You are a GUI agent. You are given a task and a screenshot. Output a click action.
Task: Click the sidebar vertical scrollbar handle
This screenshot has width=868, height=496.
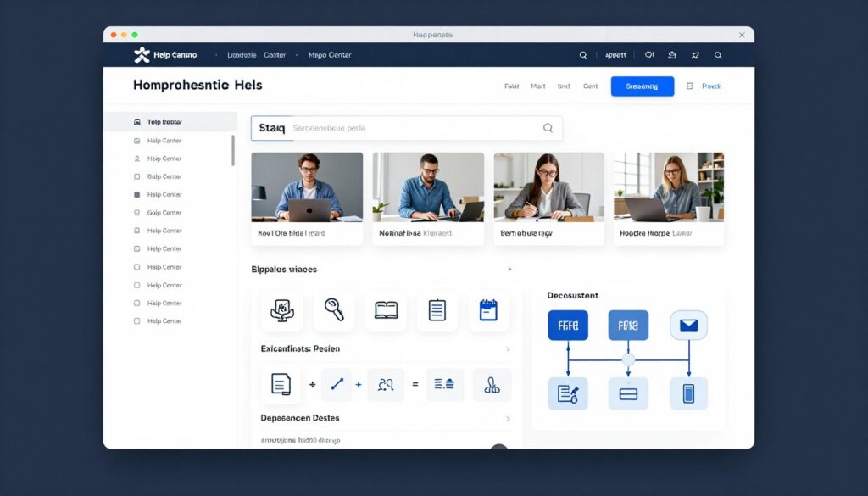(x=233, y=150)
